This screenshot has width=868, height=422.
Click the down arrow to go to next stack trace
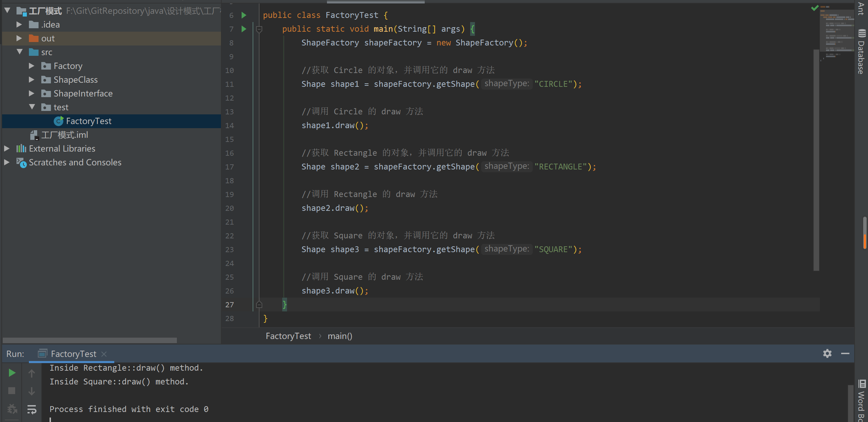(x=32, y=391)
